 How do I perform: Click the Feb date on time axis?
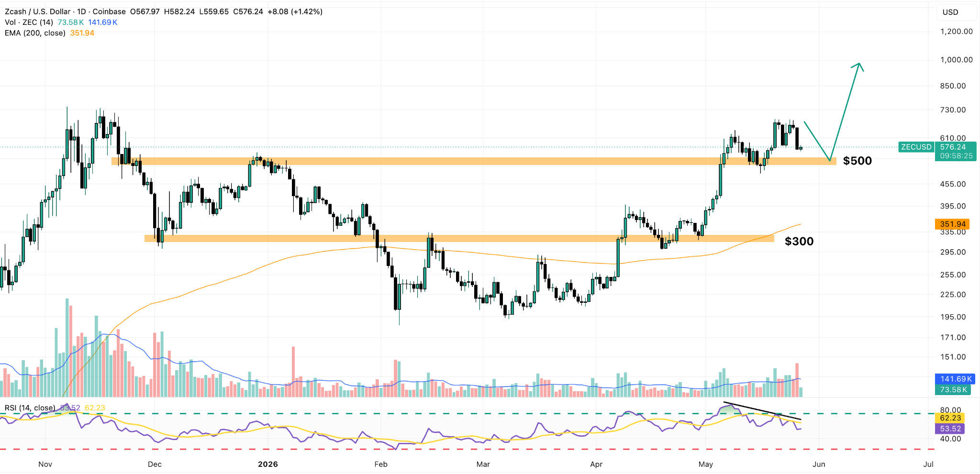[x=380, y=464]
